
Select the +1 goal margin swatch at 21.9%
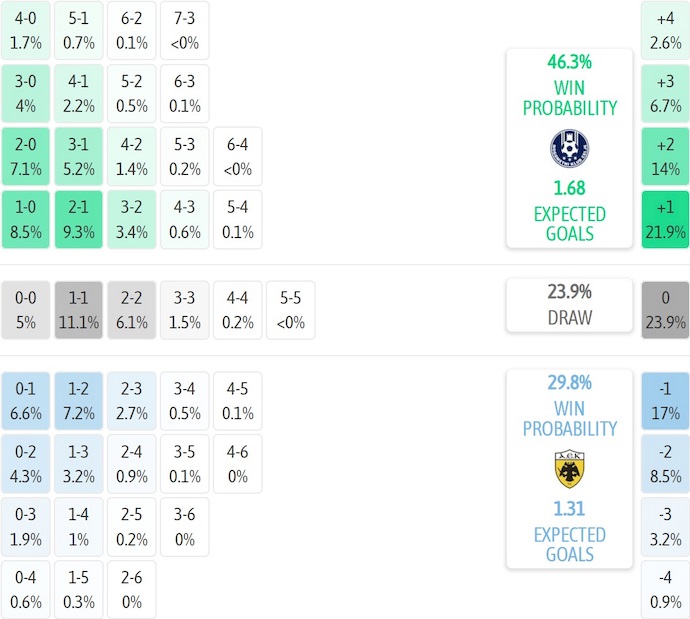666,219
